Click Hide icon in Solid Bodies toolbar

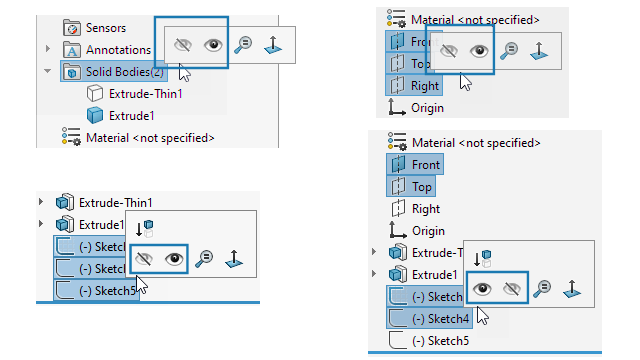[182, 44]
